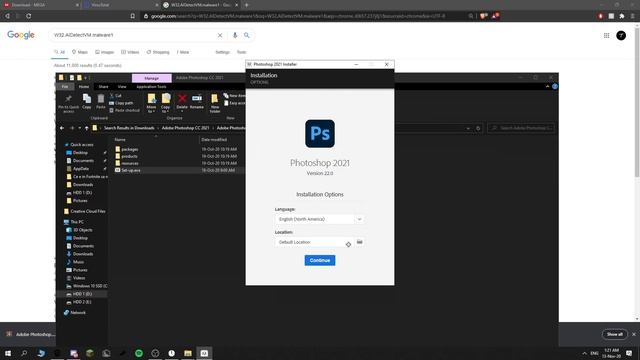Select This PC in navigation pane

77,222
